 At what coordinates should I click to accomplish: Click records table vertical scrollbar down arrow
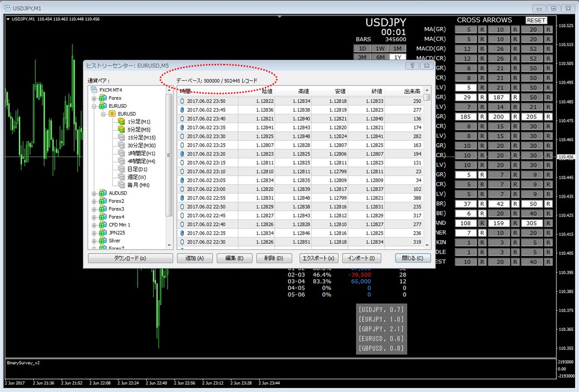tap(427, 245)
